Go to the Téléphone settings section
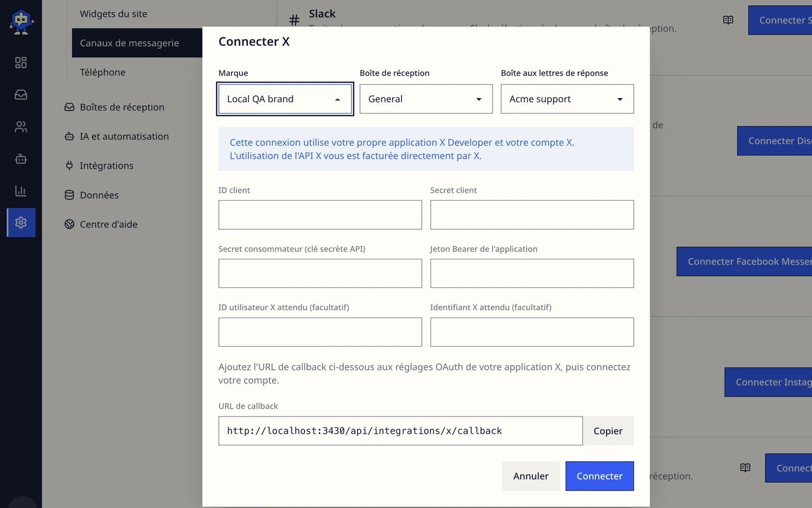This screenshot has width=812, height=508. click(x=103, y=72)
